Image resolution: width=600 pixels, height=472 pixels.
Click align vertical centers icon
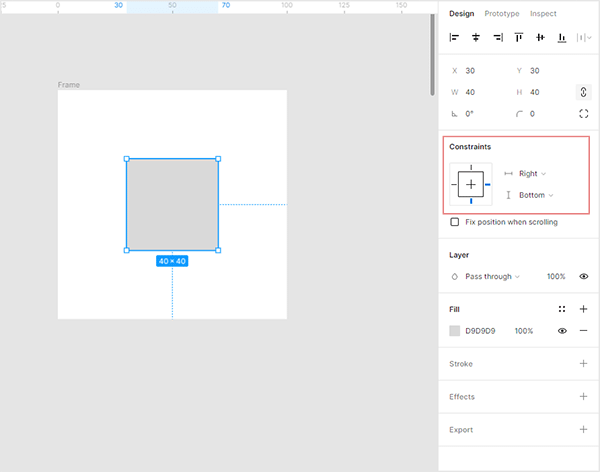(540, 38)
